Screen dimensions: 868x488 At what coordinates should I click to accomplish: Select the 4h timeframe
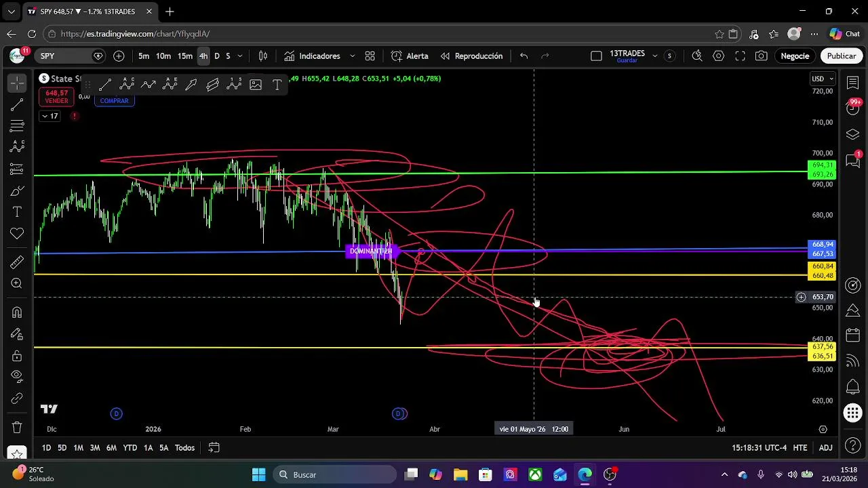(x=203, y=56)
